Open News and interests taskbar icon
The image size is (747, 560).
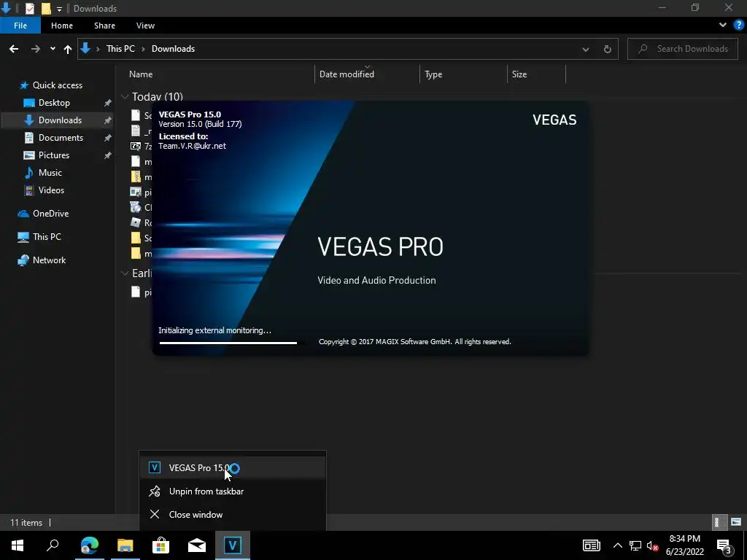[x=591, y=545]
